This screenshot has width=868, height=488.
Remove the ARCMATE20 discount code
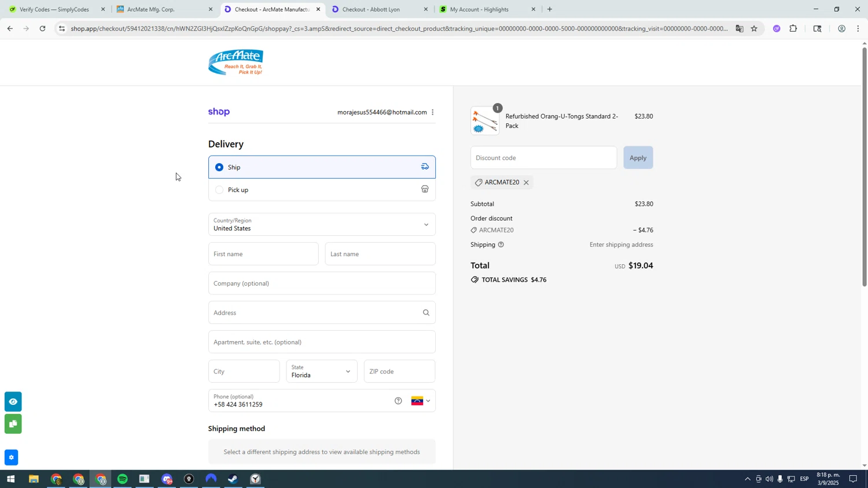point(526,183)
